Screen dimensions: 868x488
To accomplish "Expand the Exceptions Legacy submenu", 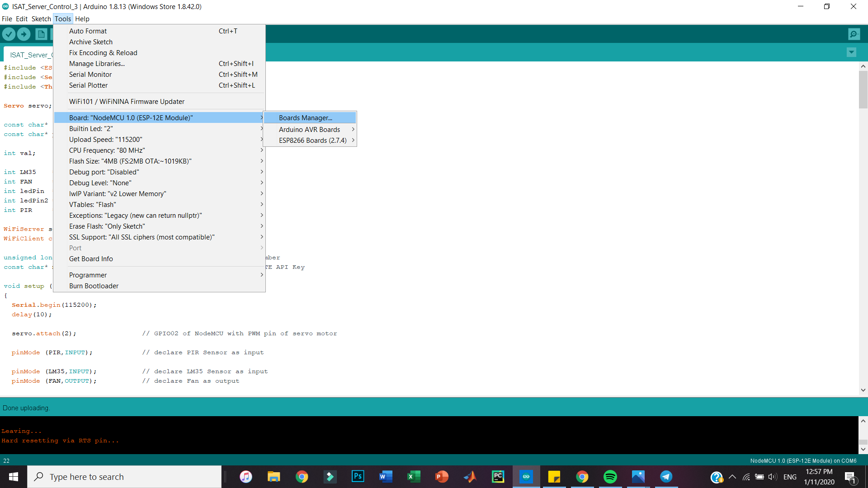I will pyautogui.click(x=159, y=216).
